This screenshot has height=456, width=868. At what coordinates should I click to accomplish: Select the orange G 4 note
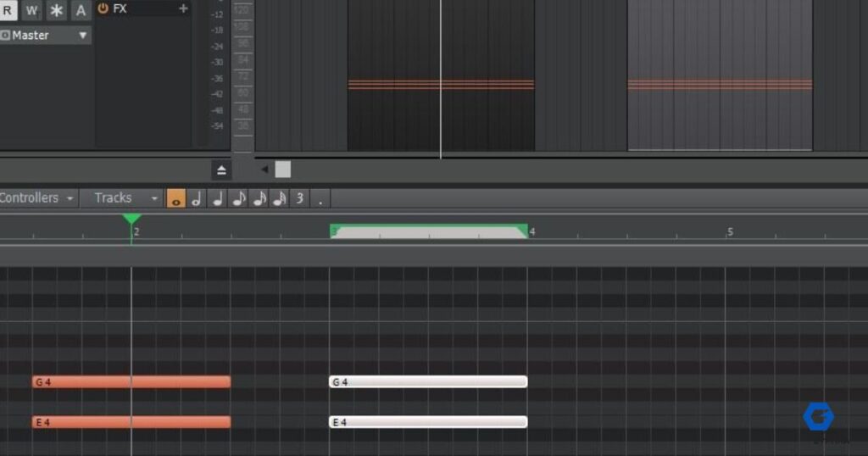(x=131, y=381)
